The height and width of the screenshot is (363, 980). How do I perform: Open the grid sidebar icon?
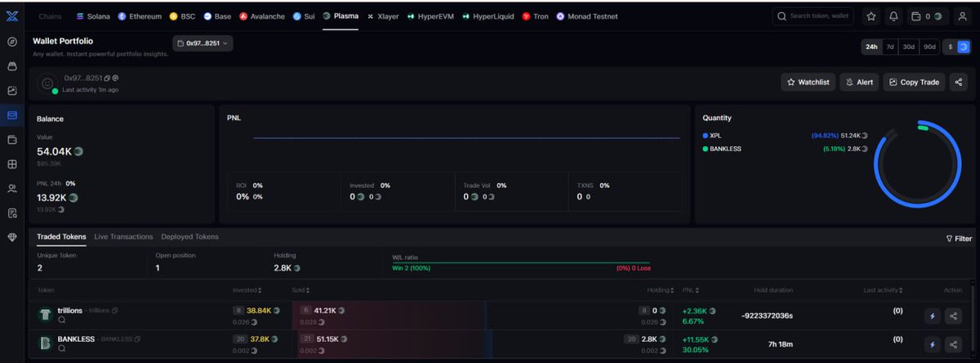[11, 164]
